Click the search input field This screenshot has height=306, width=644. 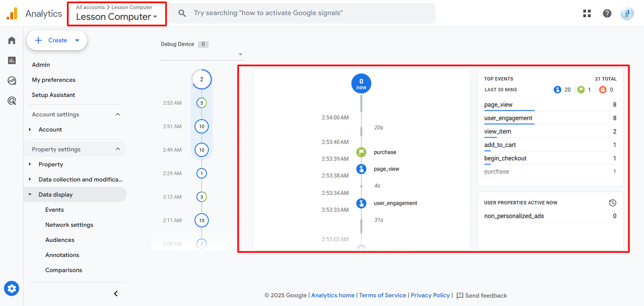pyautogui.click(x=306, y=13)
